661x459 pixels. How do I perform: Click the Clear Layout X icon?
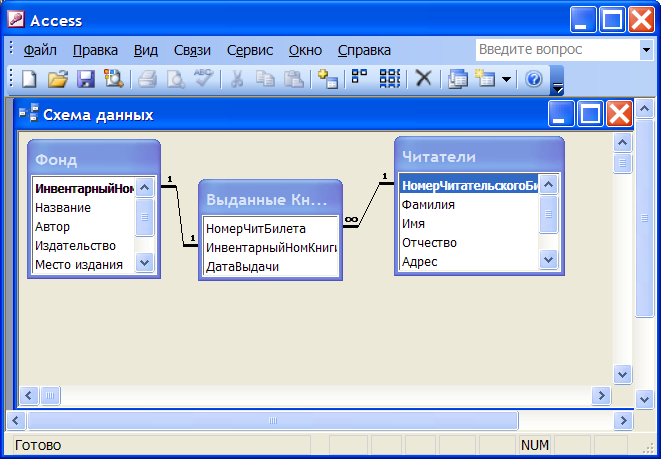424,78
